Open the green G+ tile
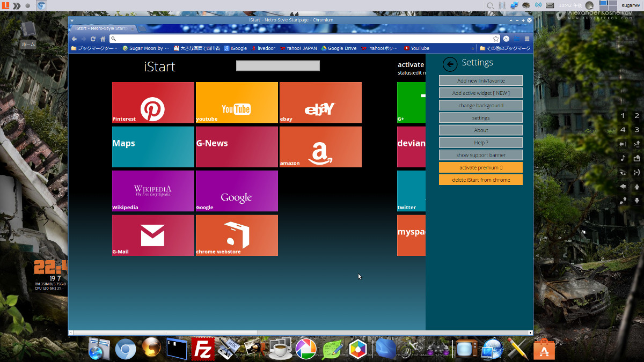644x362 pixels. pos(411,102)
